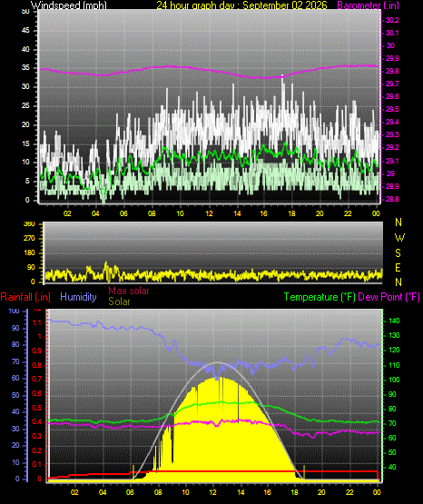Click the sunrise marker near hour 06
This screenshot has width=423, height=504.
point(133,471)
